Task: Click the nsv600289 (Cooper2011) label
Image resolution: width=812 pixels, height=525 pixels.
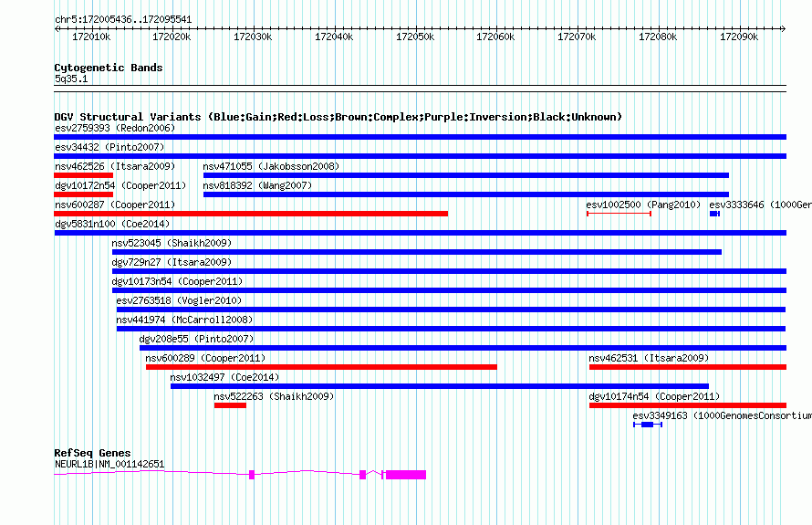Action: tap(205, 358)
